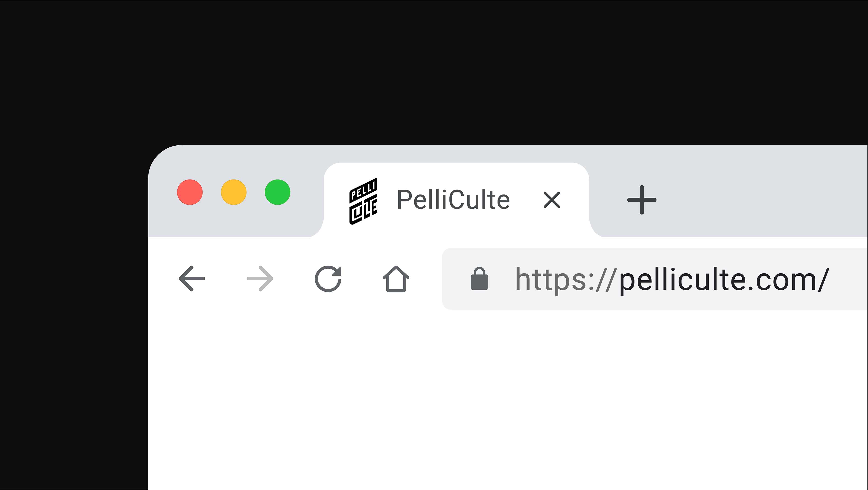View site security info via padlock

[479, 279]
